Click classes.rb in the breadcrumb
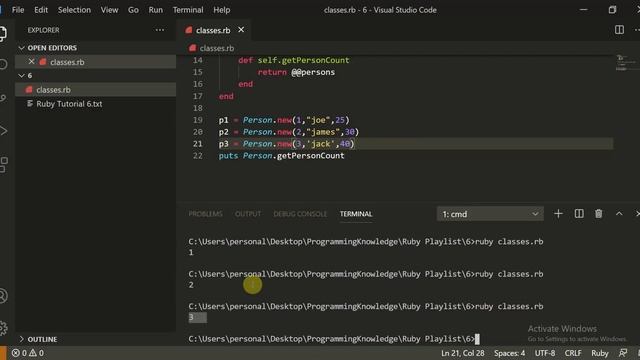 point(217,48)
